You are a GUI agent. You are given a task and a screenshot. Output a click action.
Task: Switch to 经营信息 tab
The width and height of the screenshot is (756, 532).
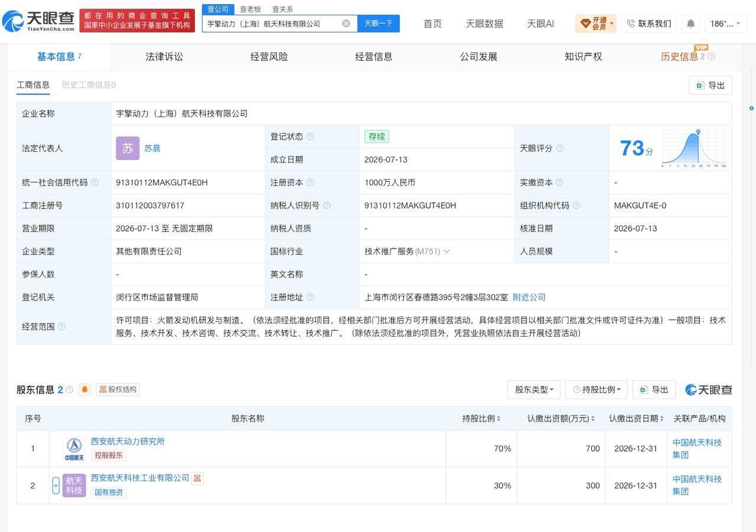[x=374, y=57]
